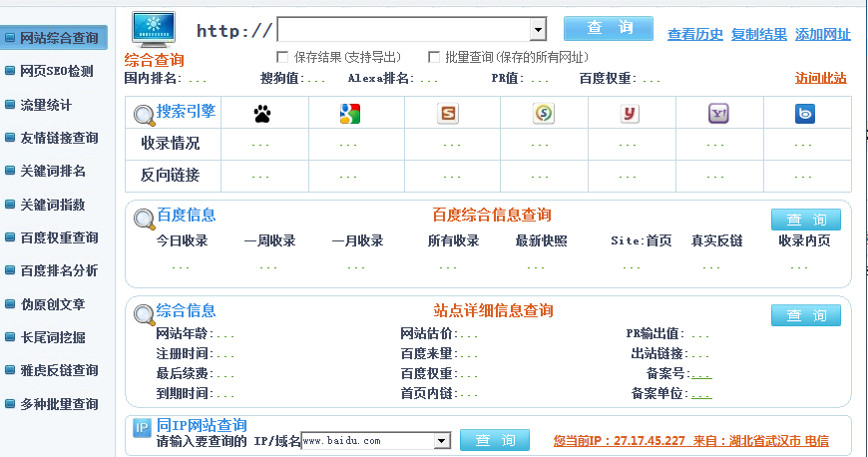Click the Google search engine icon

(349, 114)
